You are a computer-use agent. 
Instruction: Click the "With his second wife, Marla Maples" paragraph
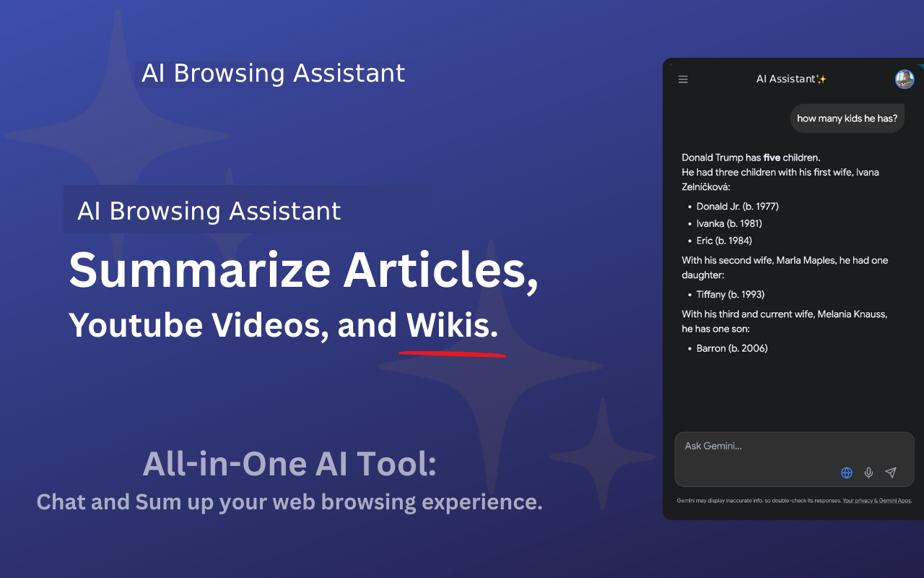click(x=785, y=268)
